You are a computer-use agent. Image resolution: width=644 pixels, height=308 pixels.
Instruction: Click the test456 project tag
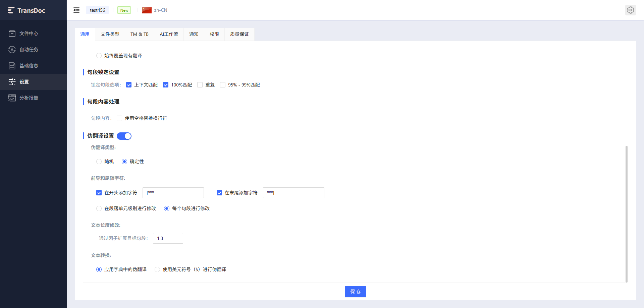tap(98, 10)
